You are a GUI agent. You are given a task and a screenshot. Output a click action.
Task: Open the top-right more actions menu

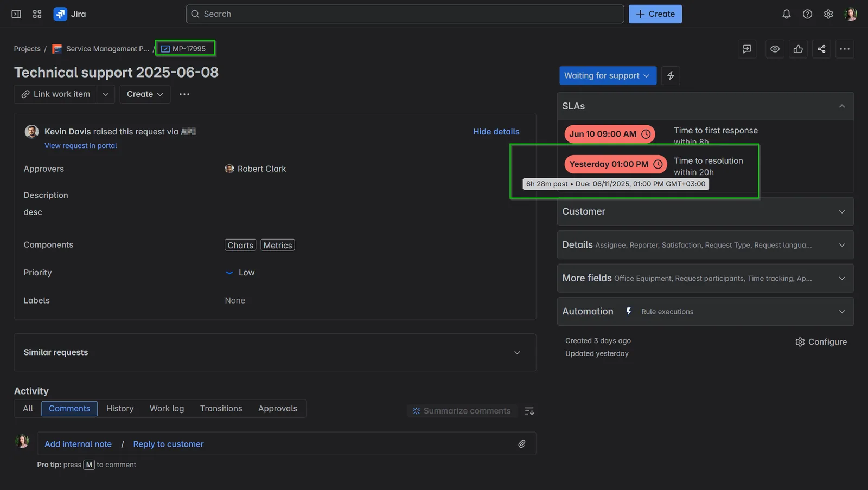click(845, 49)
